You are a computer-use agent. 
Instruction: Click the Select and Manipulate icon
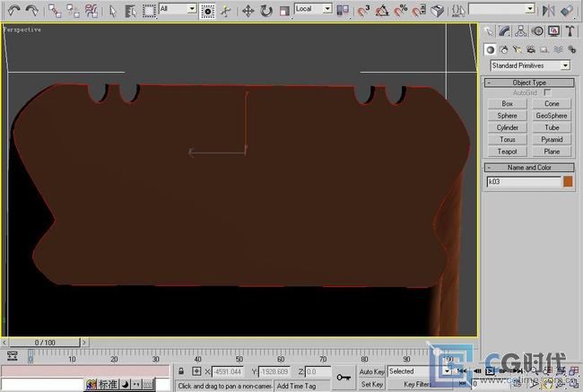click(225, 11)
